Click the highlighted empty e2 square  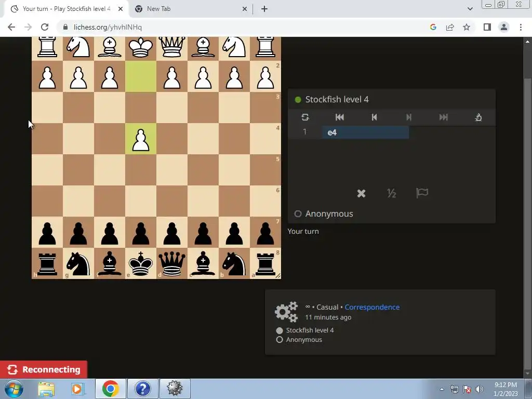click(x=141, y=76)
